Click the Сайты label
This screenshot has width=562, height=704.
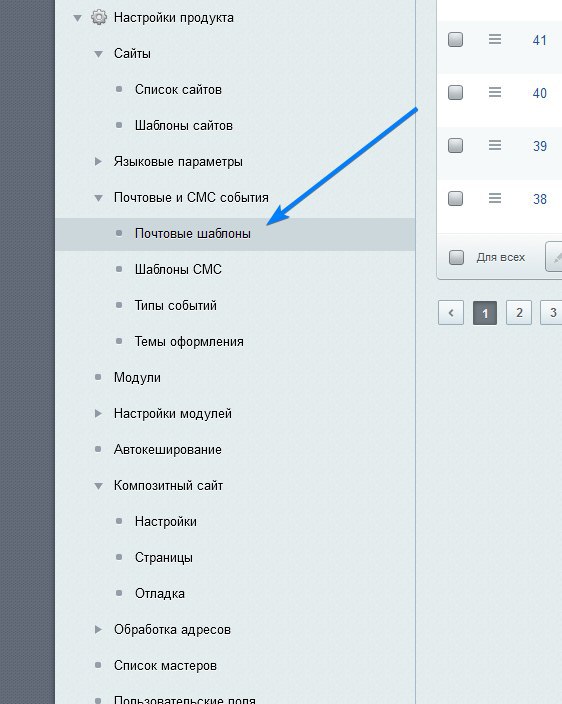[132, 53]
